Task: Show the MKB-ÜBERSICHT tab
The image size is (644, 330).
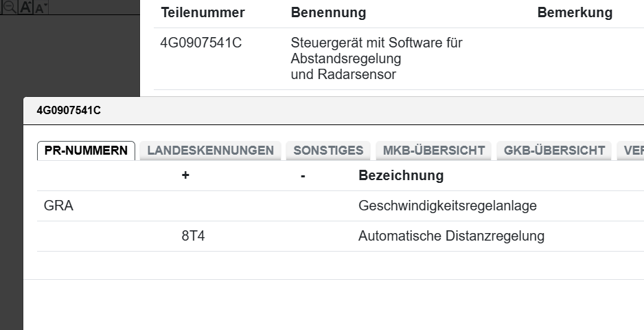Action: tap(434, 151)
